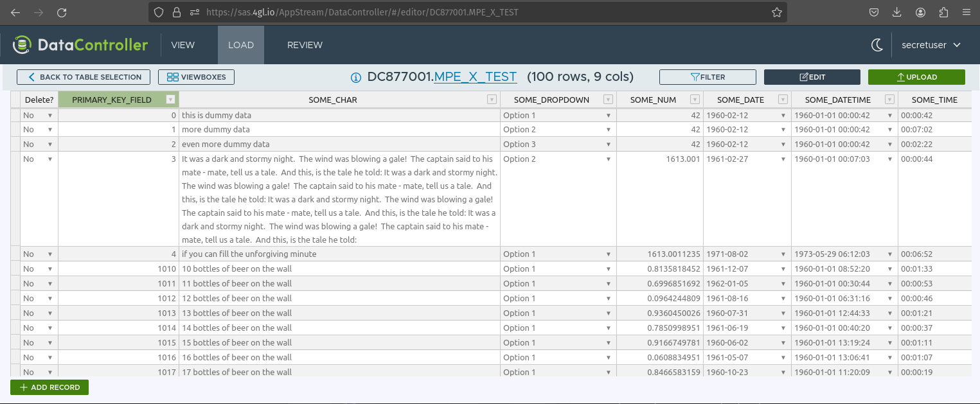The image size is (980, 404).
Task: Click the Delete? column header
Action: 39,100
